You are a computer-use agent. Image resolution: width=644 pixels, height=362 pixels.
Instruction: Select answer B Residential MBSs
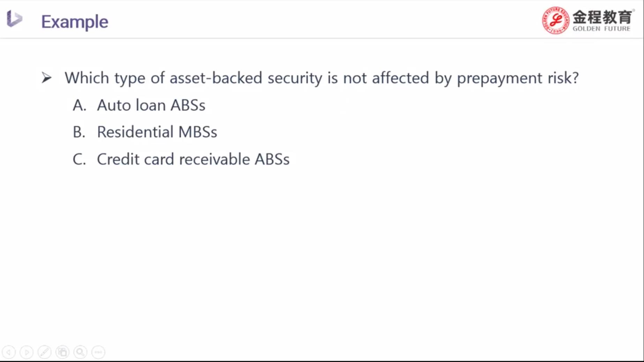pos(145,132)
